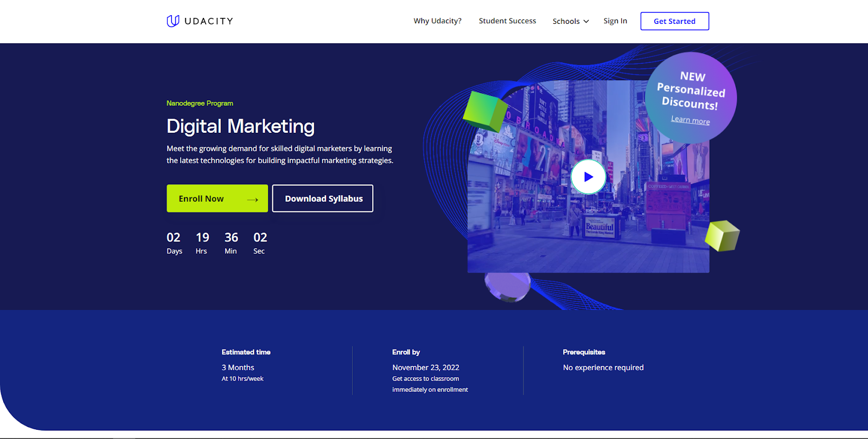
Task: Click the Prerequisites label
Action: (x=584, y=352)
